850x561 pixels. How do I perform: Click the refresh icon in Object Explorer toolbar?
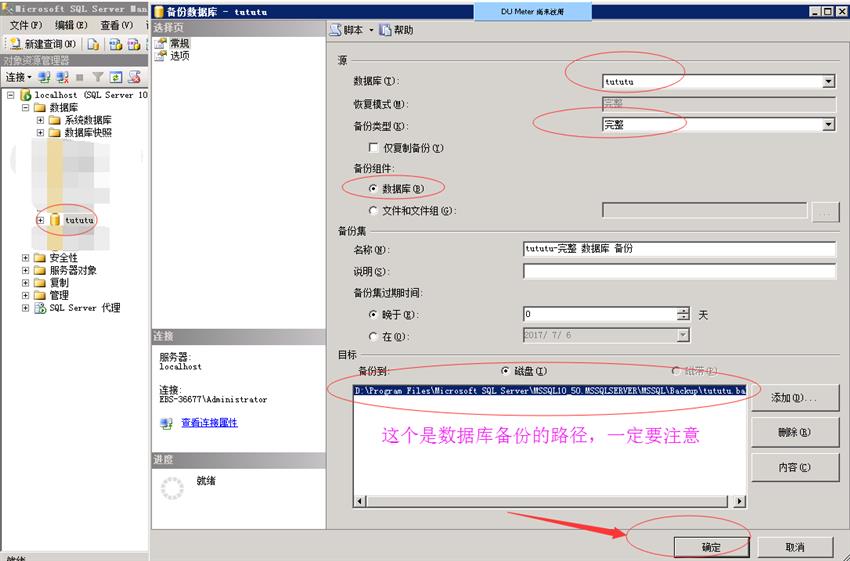[x=116, y=77]
